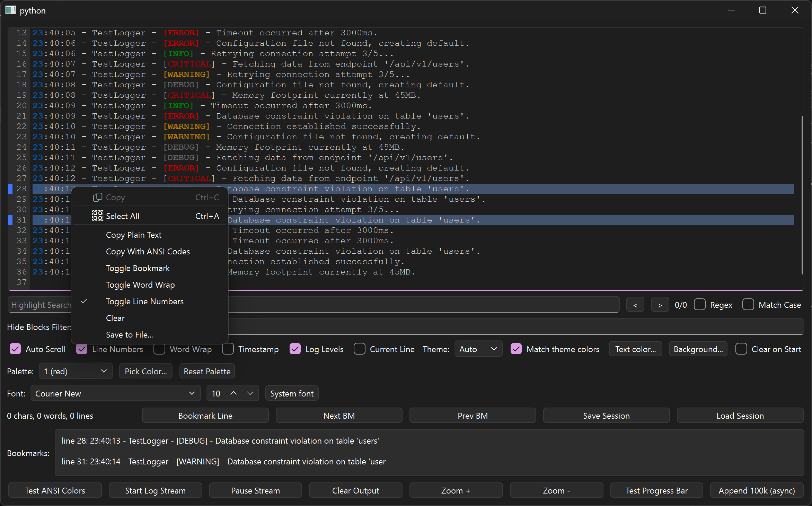Click the checkmark beside Toggle Line Numbers
This screenshot has height=506, width=812.
84,301
